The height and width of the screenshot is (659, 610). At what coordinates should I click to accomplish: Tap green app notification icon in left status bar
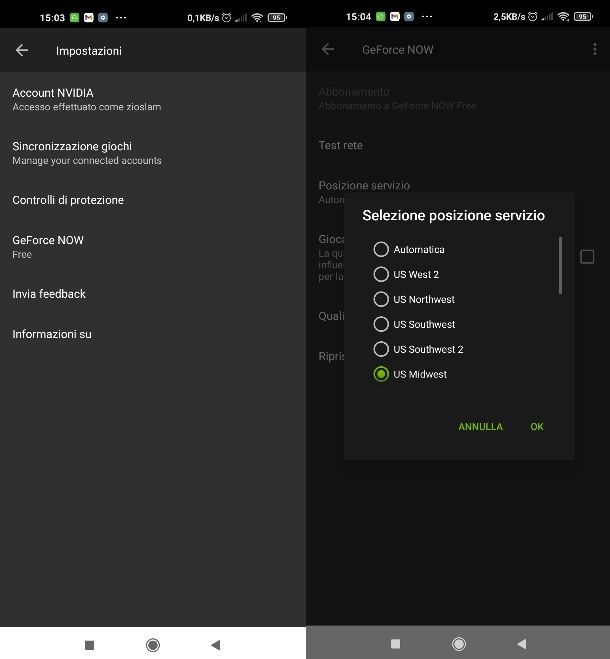tap(74, 18)
